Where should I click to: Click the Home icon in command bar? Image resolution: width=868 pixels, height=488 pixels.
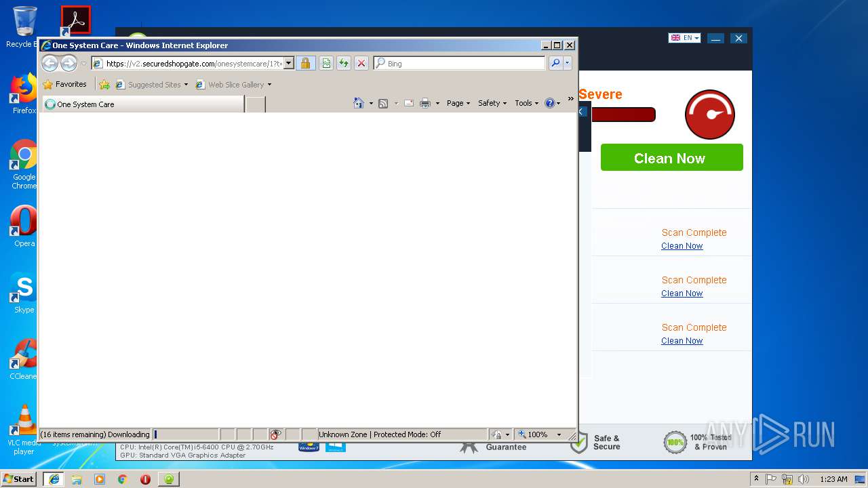point(359,103)
